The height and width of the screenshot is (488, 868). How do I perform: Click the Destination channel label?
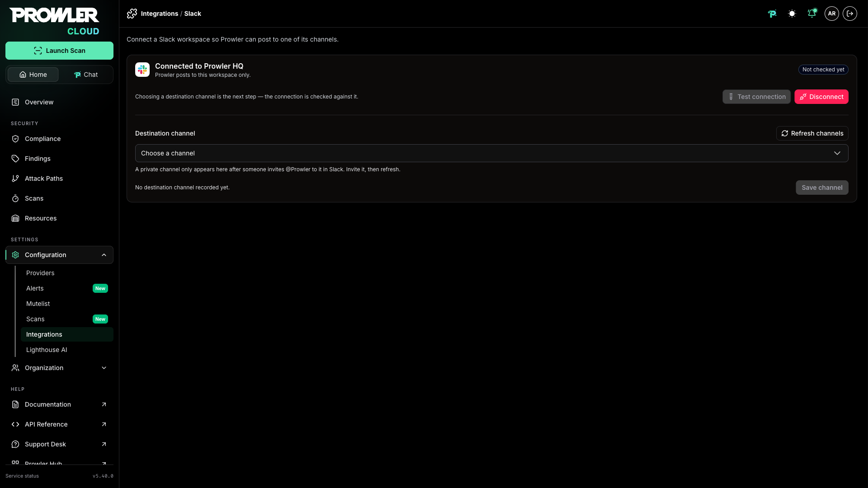[x=165, y=133]
